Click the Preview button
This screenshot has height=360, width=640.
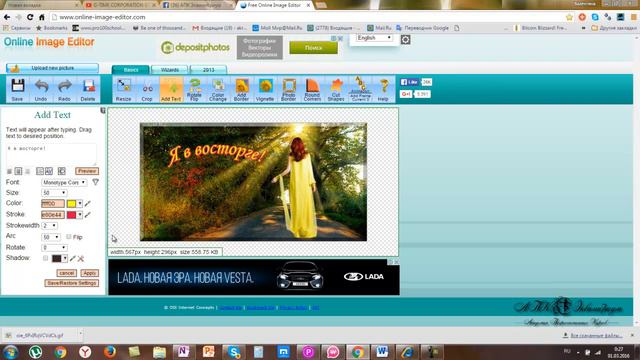87,171
